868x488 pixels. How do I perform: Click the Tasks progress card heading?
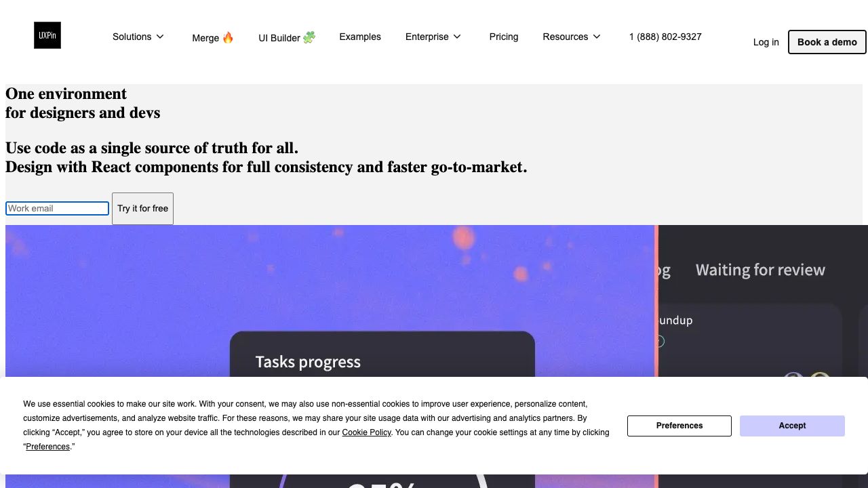308,362
